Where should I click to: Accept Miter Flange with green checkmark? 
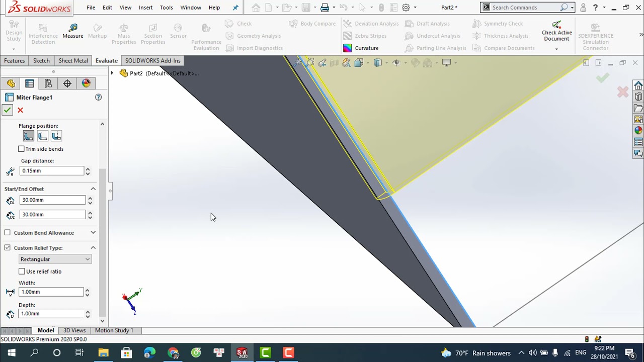7,110
